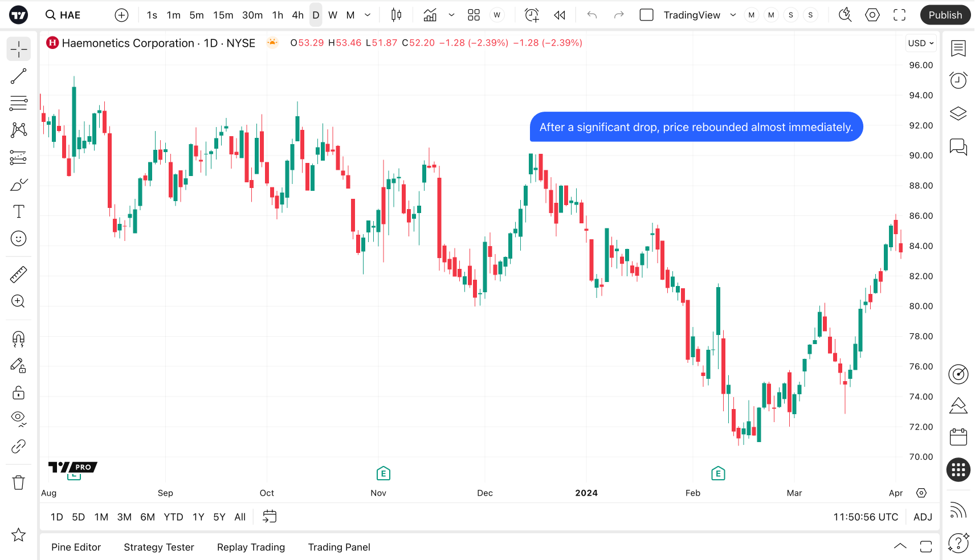Toggle lock all drawings
The height and width of the screenshot is (560, 975).
18,393
